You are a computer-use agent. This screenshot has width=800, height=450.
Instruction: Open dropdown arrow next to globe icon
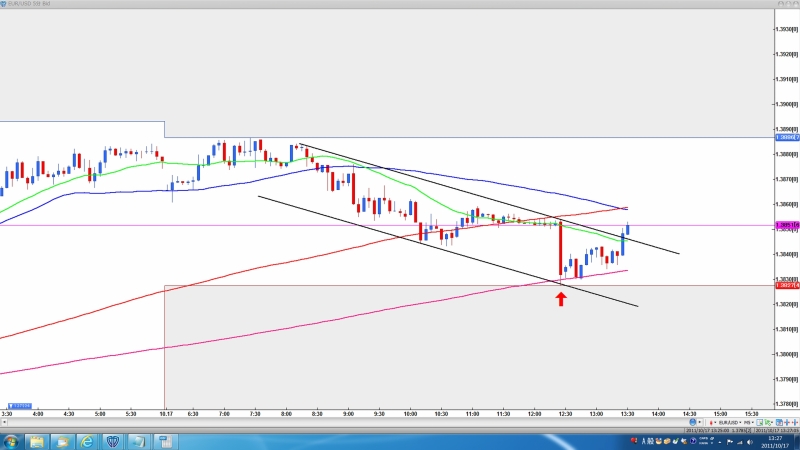[x=699, y=422]
